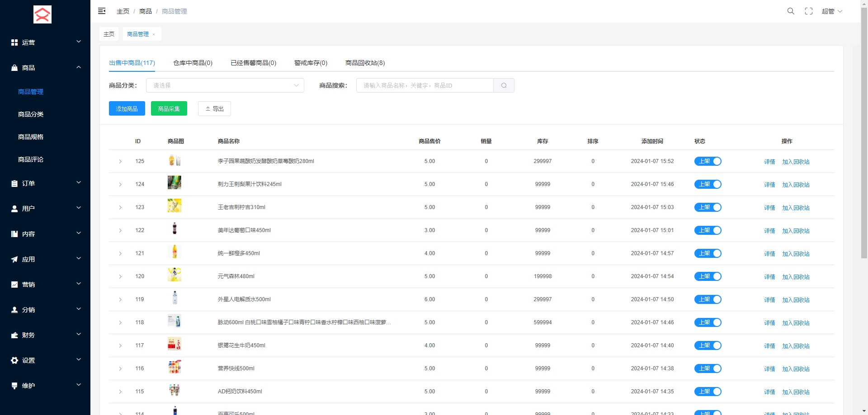This screenshot has height=415, width=868.
Task: Collapse sidebar with the hamburger icon
Action: click(102, 11)
